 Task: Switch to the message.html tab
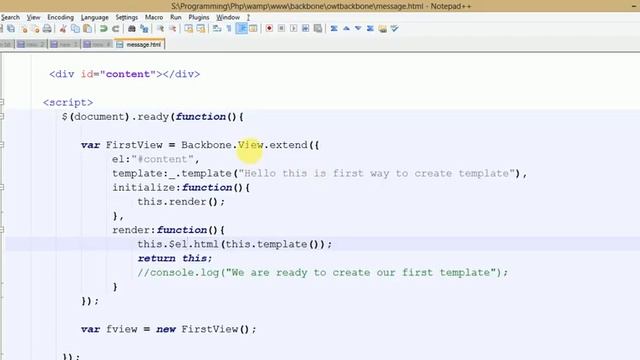140,44
